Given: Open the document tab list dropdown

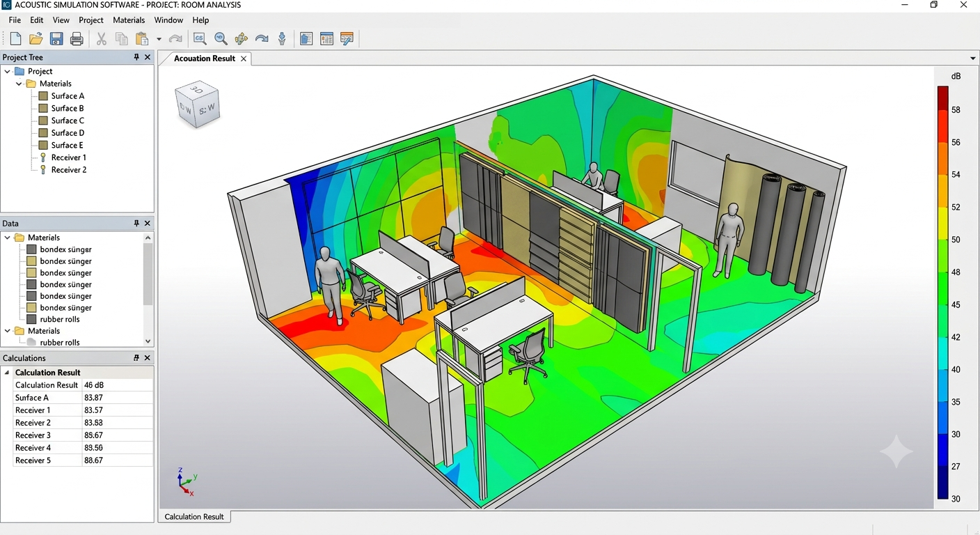Looking at the screenshot, I should pyautogui.click(x=973, y=59).
